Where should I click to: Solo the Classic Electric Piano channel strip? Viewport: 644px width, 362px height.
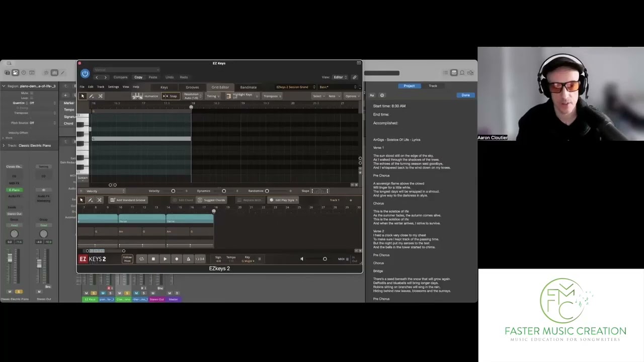coord(19,292)
